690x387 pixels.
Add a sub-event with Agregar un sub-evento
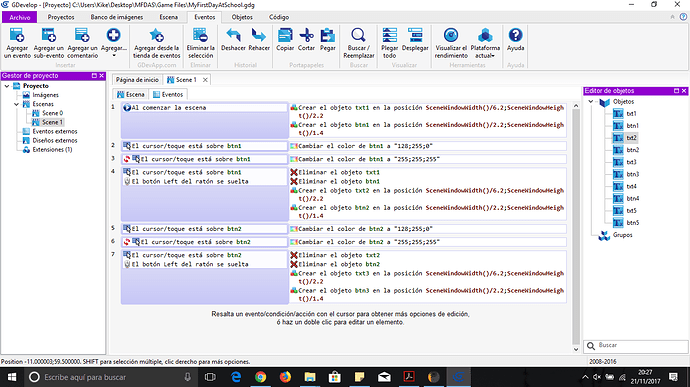click(49, 36)
